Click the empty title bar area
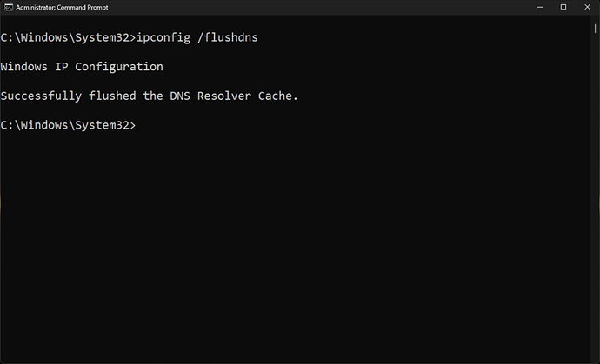The image size is (600, 364). (x=304, y=7)
